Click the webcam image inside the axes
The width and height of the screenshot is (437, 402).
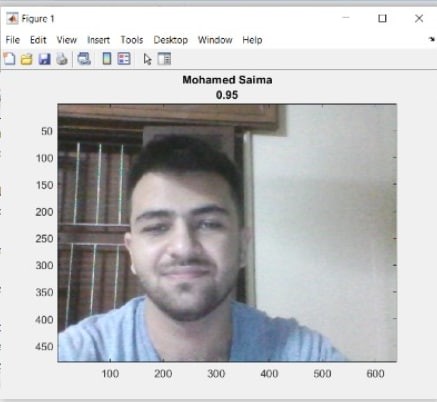pyautogui.click(x=227, y=233)
